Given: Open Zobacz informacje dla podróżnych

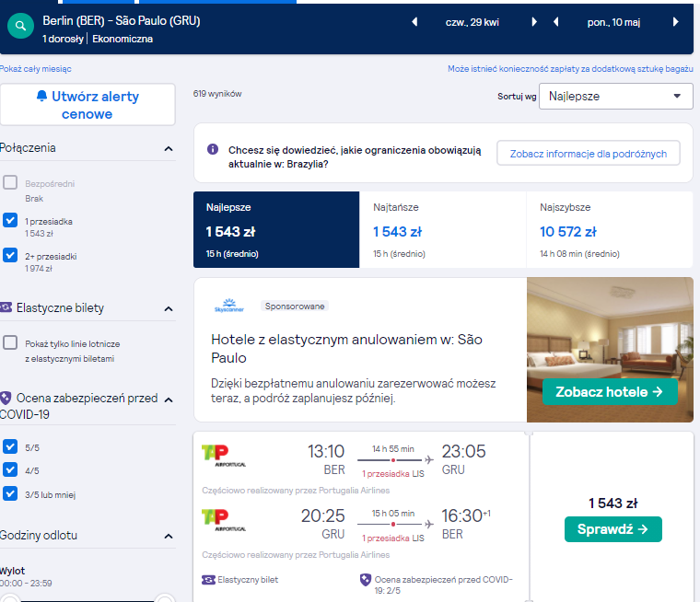Looking at the screenshot, I should pyautogui.click(x=589, y=153).
